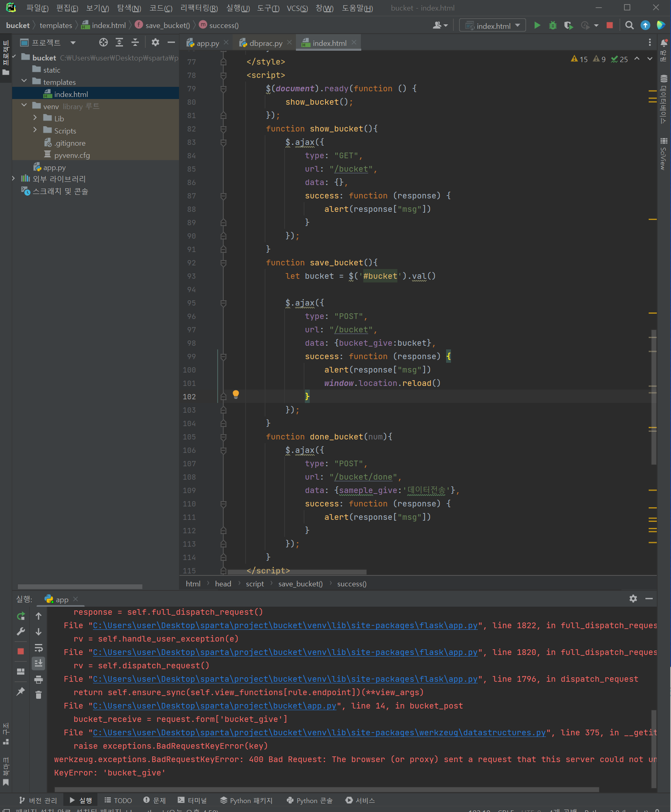671x812 pixels.
Task: Run with coverage from the toolbar icon
Action: (x=569, y=26)
